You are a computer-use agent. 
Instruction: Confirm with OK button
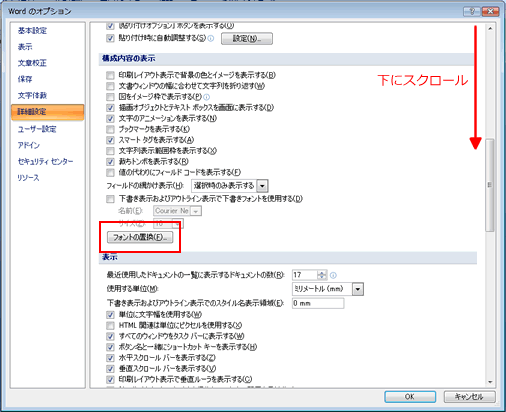pyautogui.click(x=410, y=397)
